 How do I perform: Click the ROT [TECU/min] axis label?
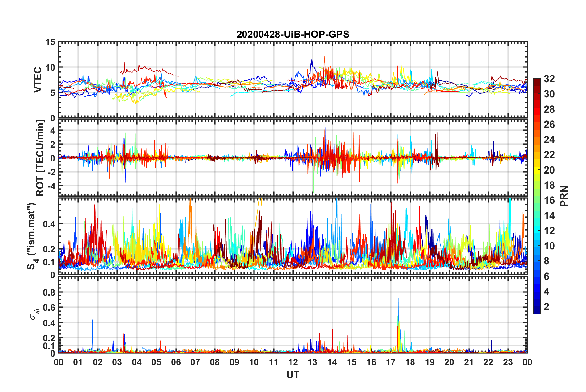point(40,158)
